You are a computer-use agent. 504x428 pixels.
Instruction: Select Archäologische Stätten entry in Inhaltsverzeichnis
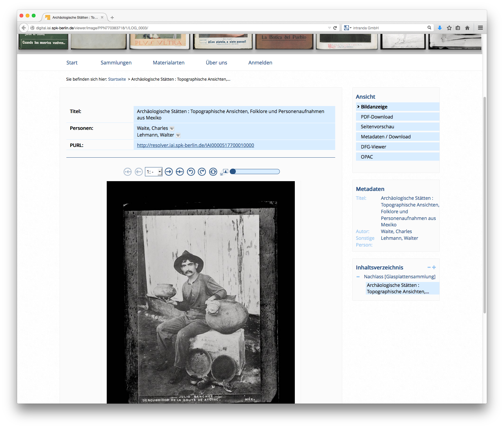point(402,288)
